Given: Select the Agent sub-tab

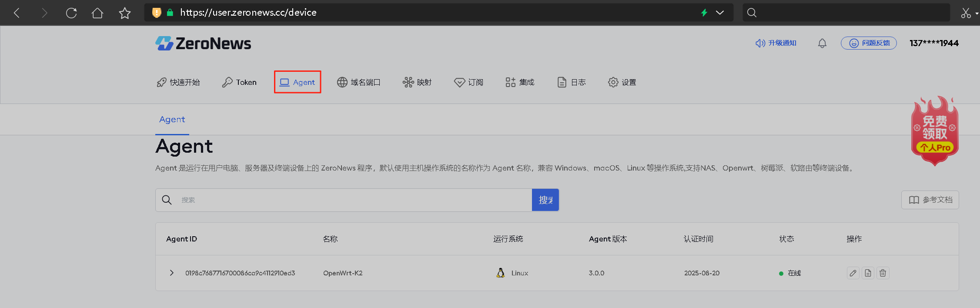Looking at the screenshot, I should coord(172,120).
